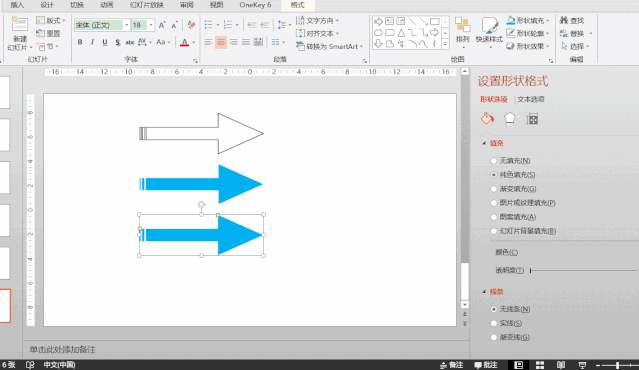
Task: Open the Fill & Line paint bucket tab
Action: tap(487, 119)
